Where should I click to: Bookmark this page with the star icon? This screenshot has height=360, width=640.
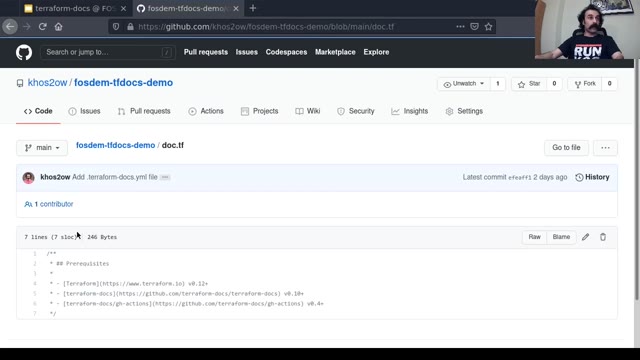[489, 27]
